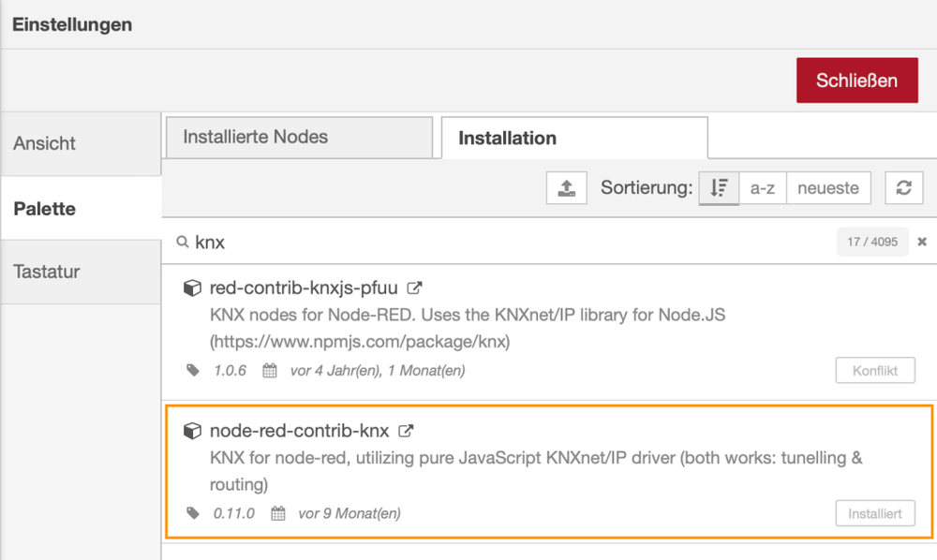
Task: Refresh the palette catalog list
Action: point(903,187)
